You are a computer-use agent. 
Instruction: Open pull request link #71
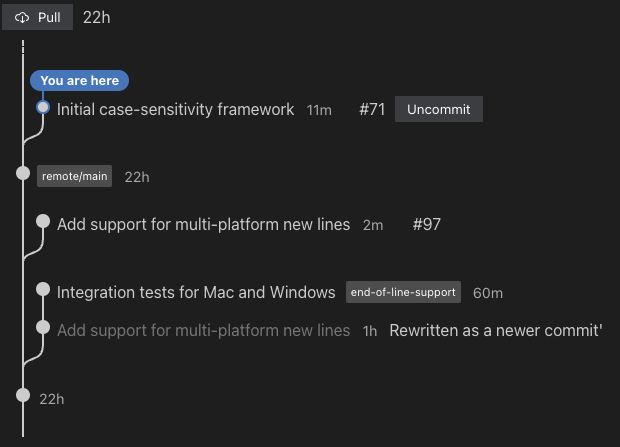pyautogui.click(x=372, y=110)
